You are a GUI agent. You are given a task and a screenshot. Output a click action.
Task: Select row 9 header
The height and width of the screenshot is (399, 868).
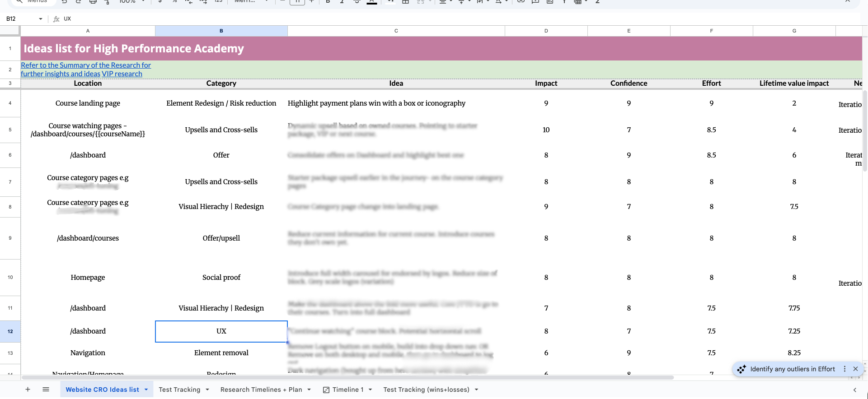coord(10,238)
